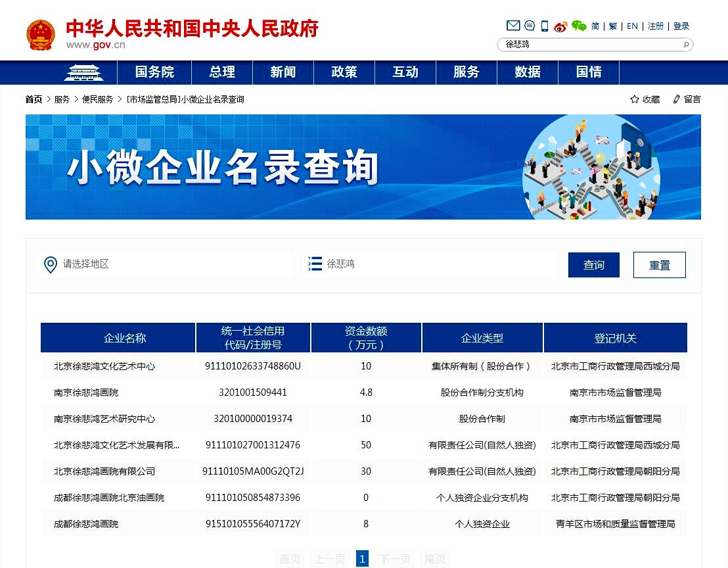The width and height of the screenshot is (728, 568).
Task: Click the 企业类型 column header
Action: [x=482, y=338]
